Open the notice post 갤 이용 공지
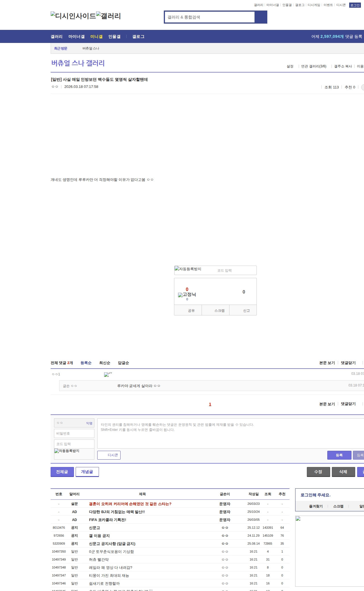This screenshot has height=591, width=364. click(99, 536)
